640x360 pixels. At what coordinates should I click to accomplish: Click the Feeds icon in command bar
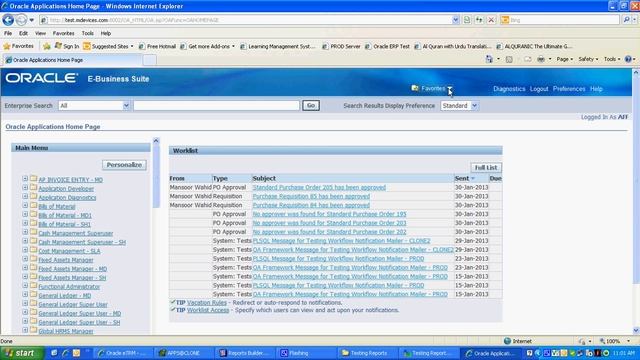(x=509, y=59)
